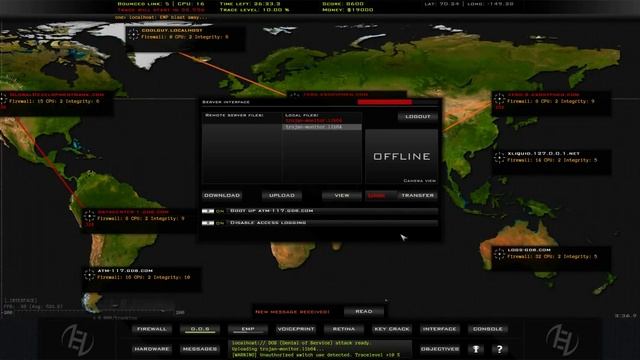The width and height of the screenshot is (640, 360).
Task: Open the Voiceprint tool
Action: point(296,329)
